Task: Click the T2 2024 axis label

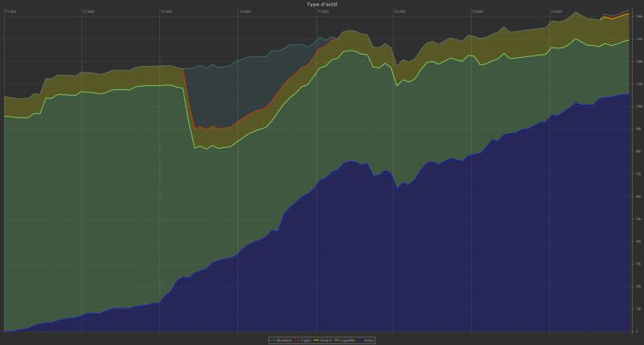Action: click(x=88, y=12)
